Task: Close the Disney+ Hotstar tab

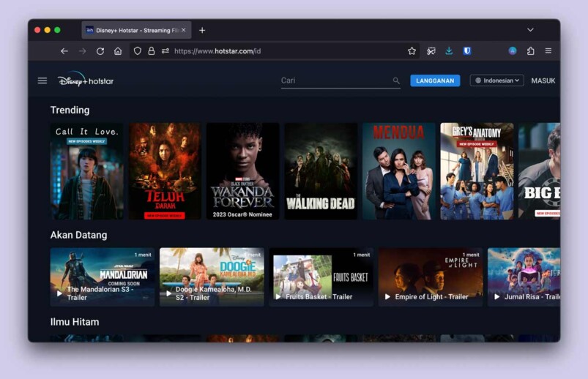Action: 183,30
